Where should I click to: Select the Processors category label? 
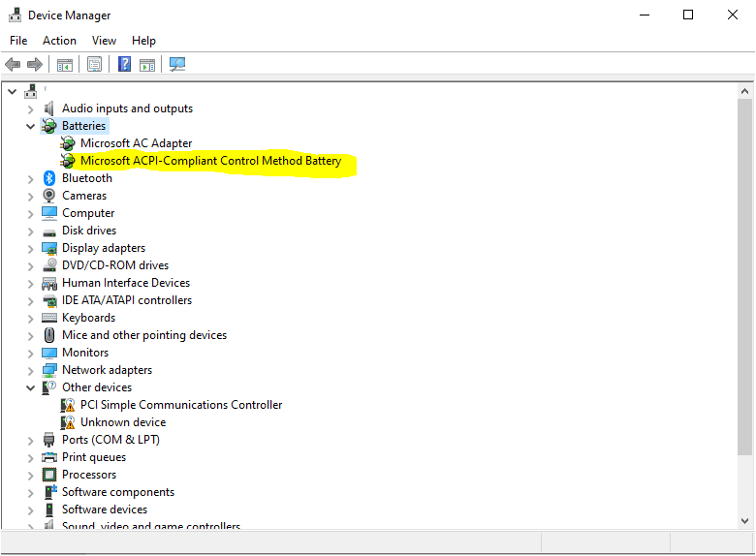89,475
